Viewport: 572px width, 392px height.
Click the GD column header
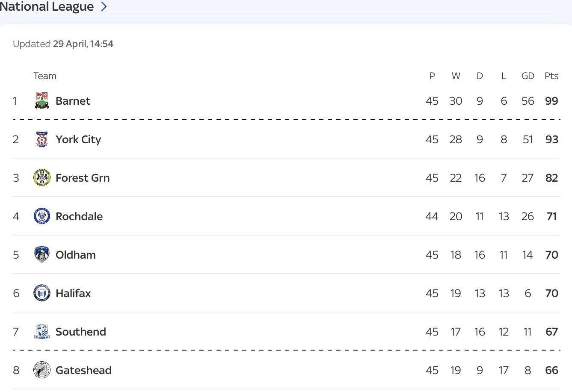click(528, 76)
